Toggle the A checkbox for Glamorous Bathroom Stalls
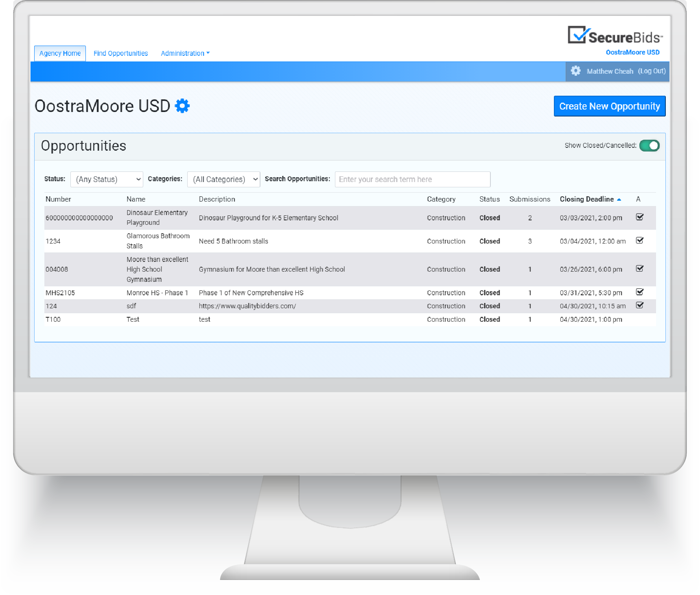Viewport: 700px width, 595px height. (640, 241)
